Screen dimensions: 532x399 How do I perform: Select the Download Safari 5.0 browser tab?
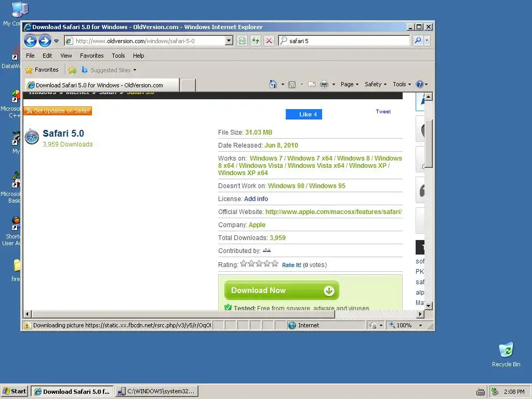(x=102, y=85)
